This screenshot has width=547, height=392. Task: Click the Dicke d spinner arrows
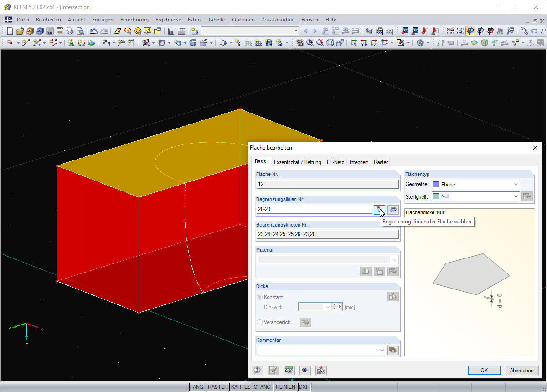click(x=334, y=307)
